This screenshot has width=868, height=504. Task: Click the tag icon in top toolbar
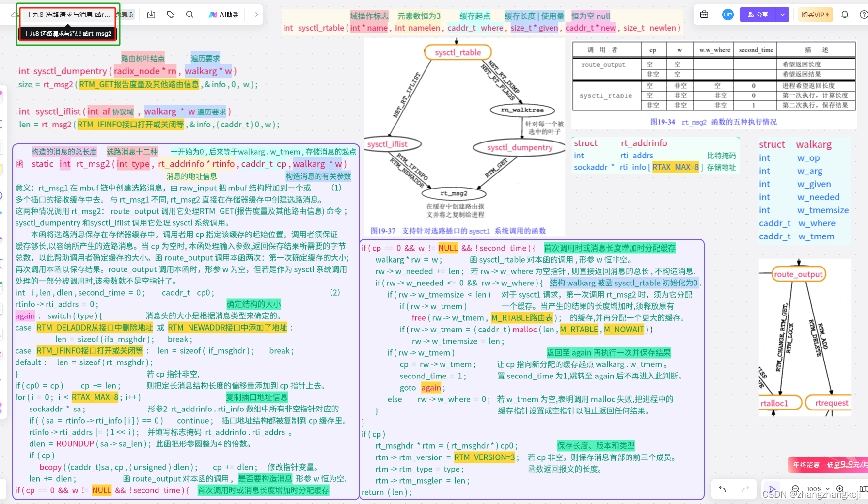click(171, 15)
